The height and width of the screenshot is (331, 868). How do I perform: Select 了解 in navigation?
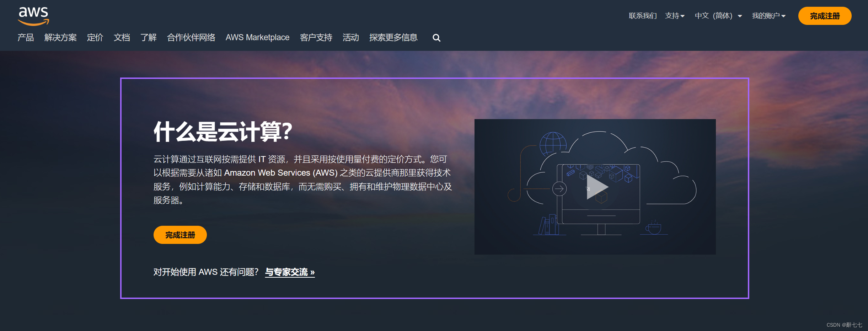pos(148,38)
